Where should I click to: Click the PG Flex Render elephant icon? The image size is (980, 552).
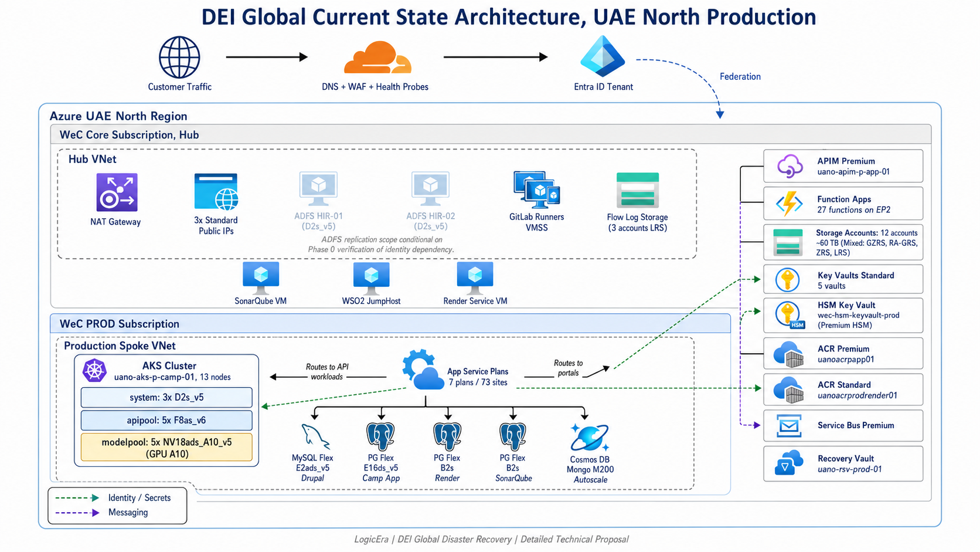(447, 437)
